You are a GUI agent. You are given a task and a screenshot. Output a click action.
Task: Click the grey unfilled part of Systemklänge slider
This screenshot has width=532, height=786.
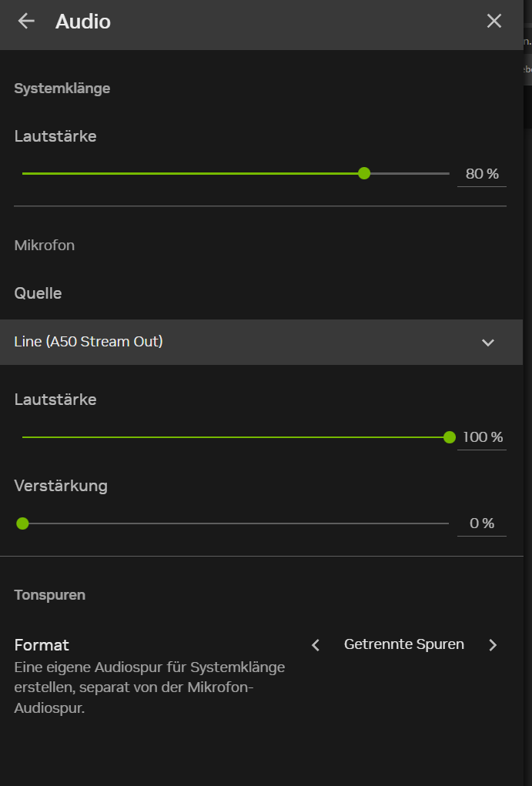click(408, 173)
